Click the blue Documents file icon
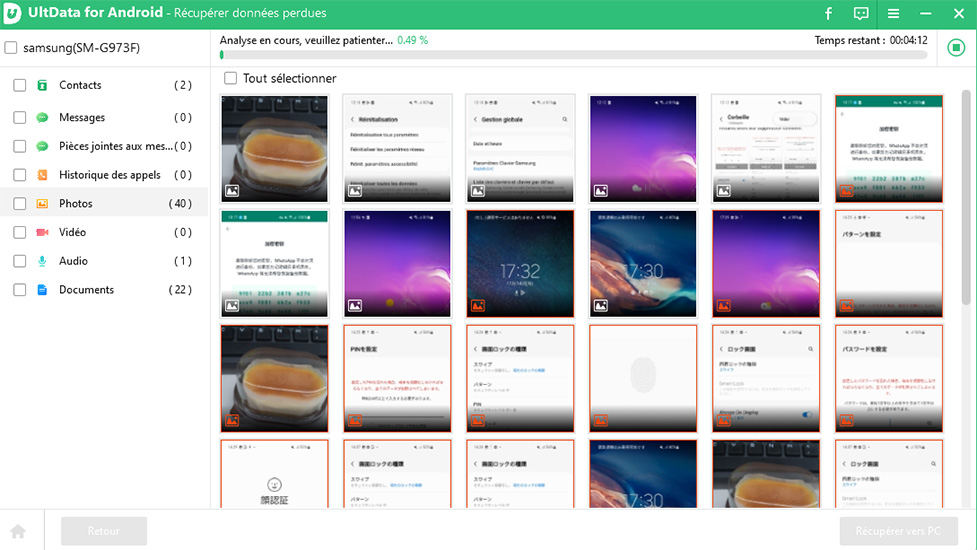This screenshot has height=550, width=977. tap(43, 291)
